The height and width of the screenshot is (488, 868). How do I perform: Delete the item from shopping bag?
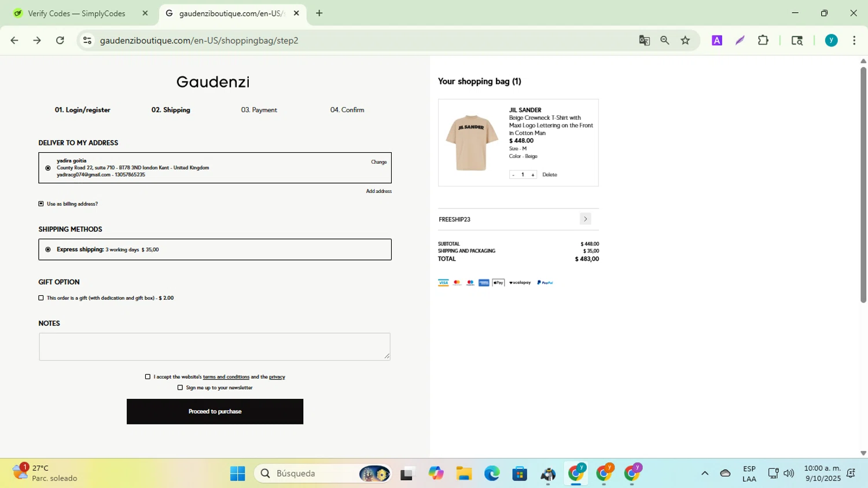click(x=550, y=175)
